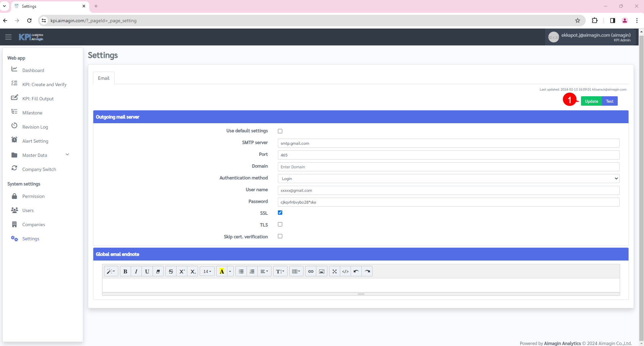Enable Skip cert. verification
This screenshot has height=346, width=644.
[280, 236]
